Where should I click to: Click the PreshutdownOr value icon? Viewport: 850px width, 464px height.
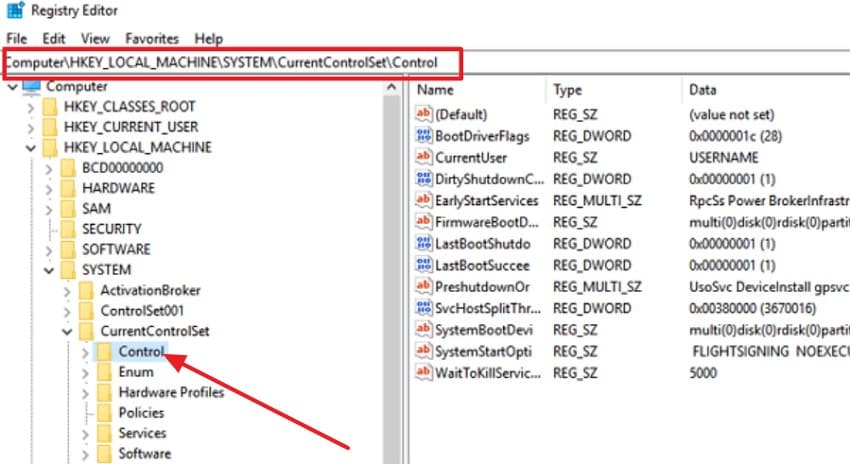[423, 286]
